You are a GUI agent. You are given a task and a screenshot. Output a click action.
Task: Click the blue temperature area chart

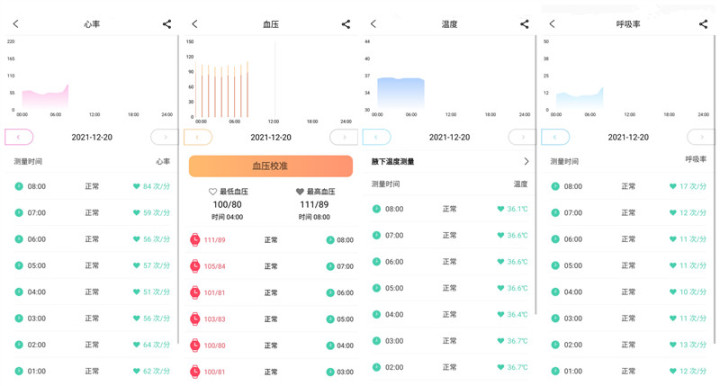click(401, 93)
